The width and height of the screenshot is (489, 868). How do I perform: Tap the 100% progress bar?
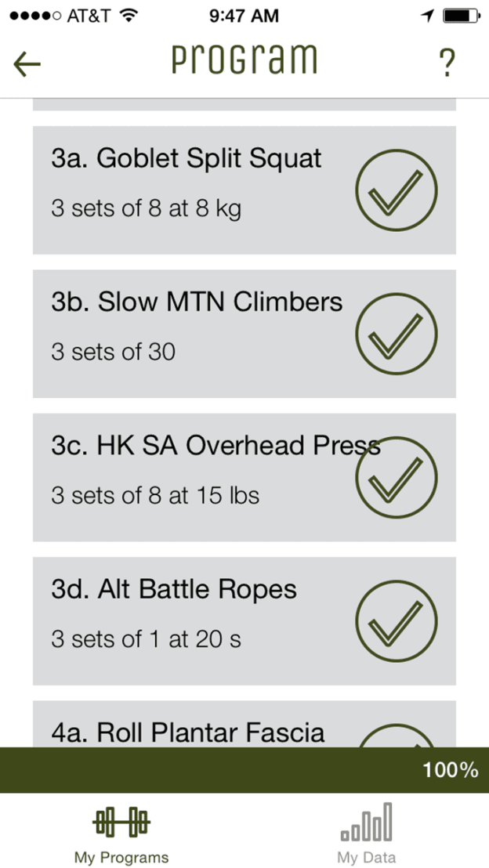(244, 770)
